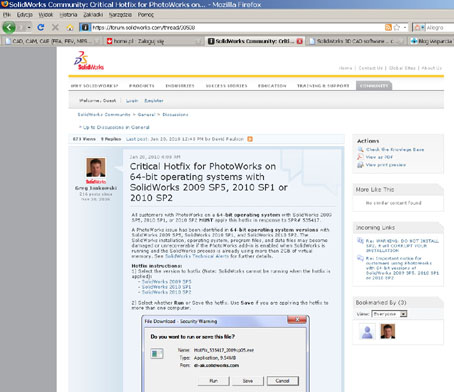This screenshot has height=392, width=454.
Task: Switch to the SolidWorks 3D CAD software tab
Action: tap(356, 41)
